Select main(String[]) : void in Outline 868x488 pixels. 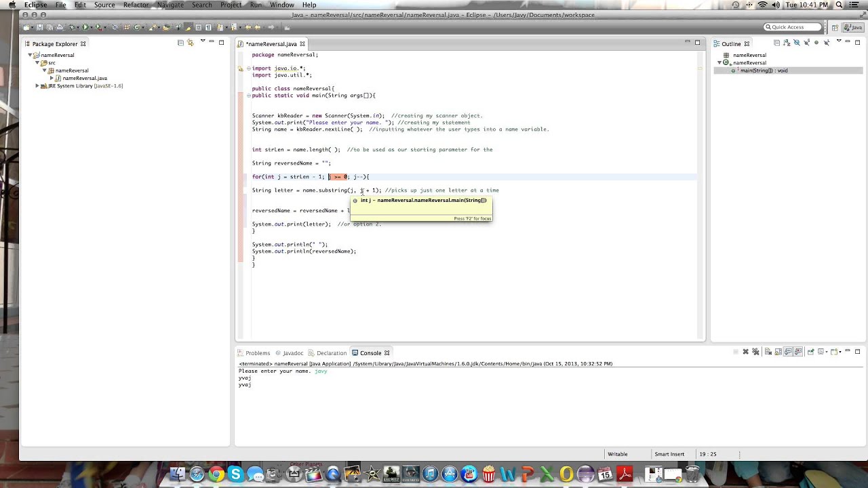point(764,70)
